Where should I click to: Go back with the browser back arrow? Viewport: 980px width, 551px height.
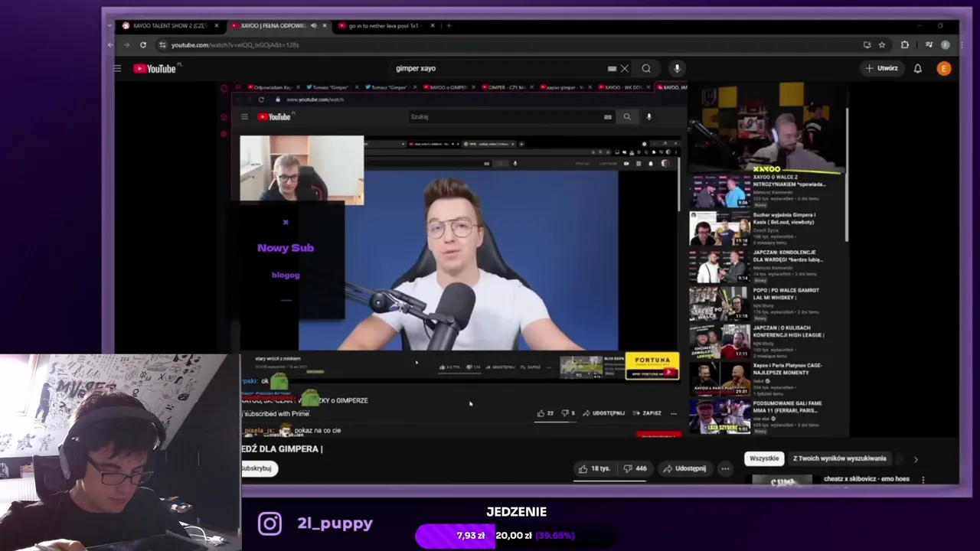pyautogui.click(x=110, y=44)
